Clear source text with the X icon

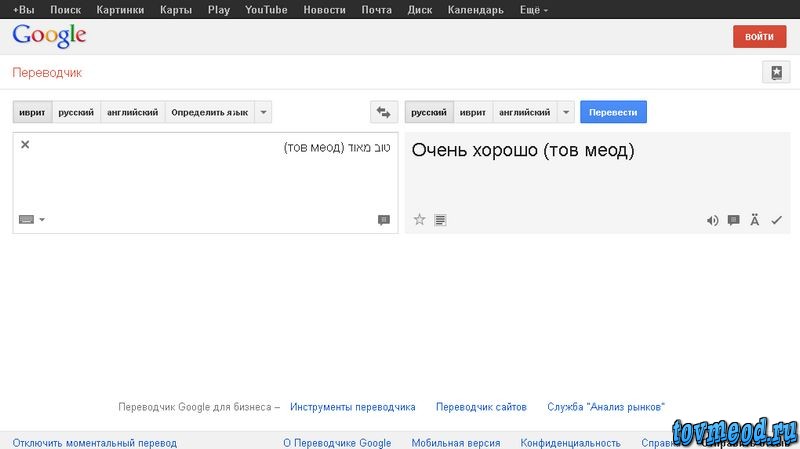[x=25, y=145]
